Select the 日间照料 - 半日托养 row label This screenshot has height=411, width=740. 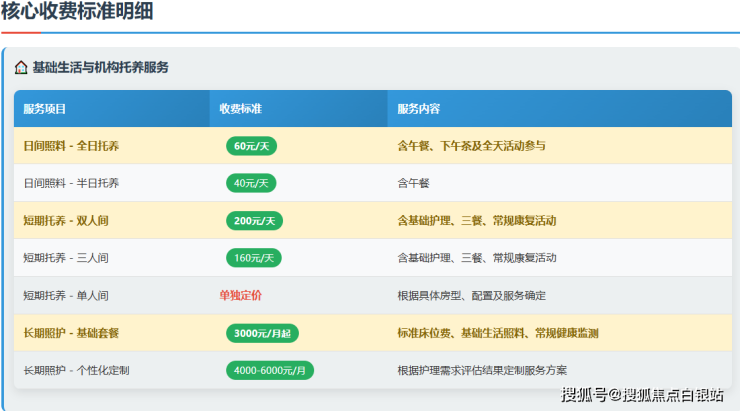71,183
